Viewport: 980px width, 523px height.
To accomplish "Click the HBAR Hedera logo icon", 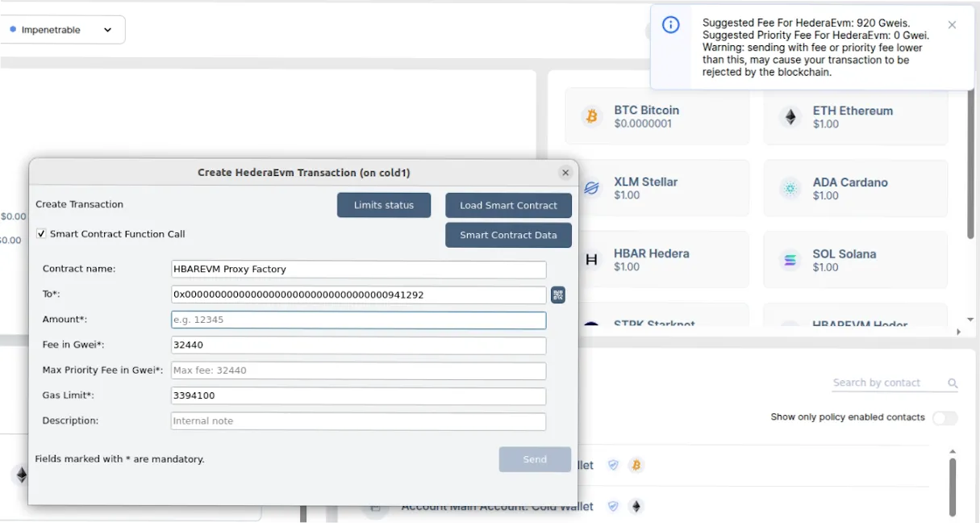I will point(591,260).
